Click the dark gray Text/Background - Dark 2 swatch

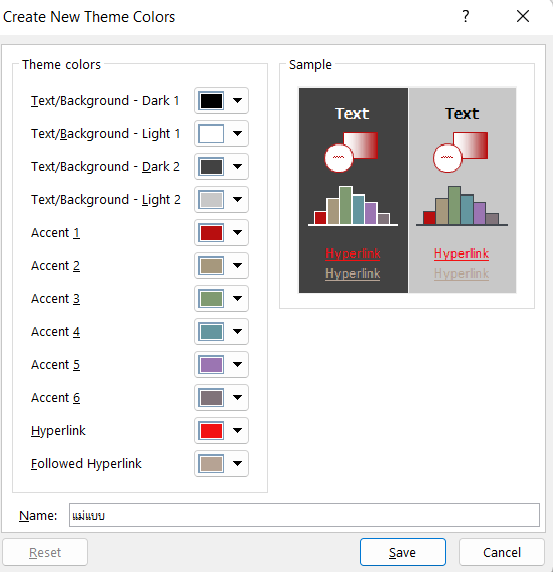pyautogui.click(x=211, y=167)
